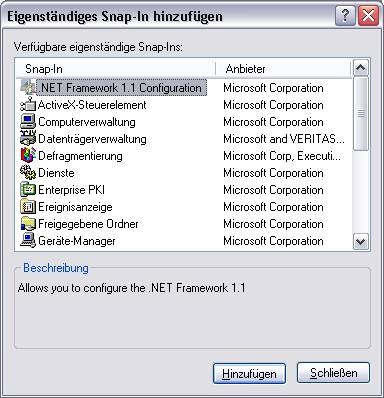Screen dimensions: 384x398
Task: Click the ActiveX-Steuerelement icon
Action: (x=28, y=105)
